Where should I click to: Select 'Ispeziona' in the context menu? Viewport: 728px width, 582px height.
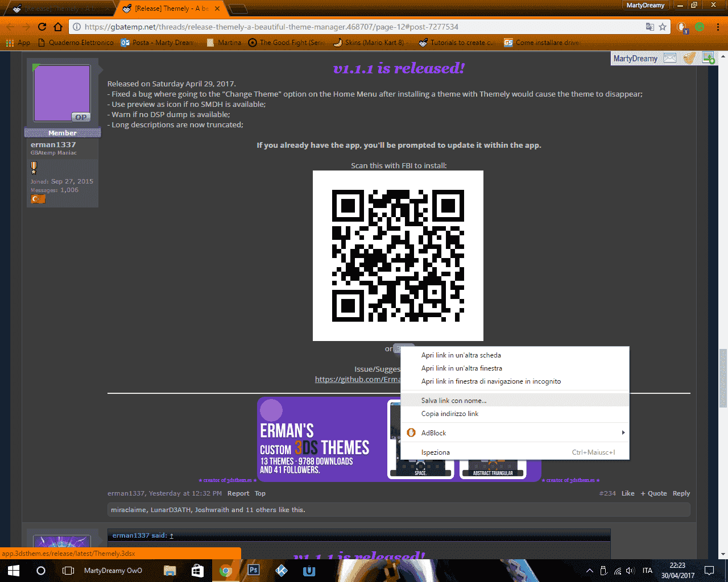click(515, 452)
